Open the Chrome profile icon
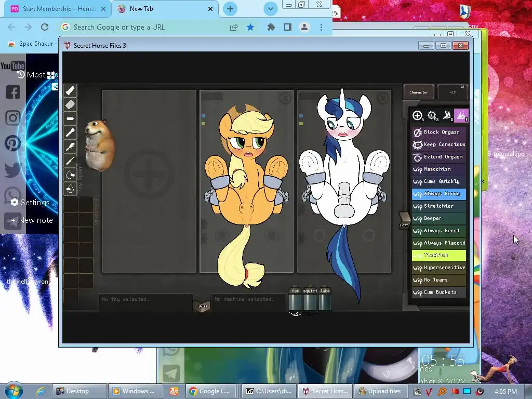Viewport: 532px width, 399px height. [x=304, y=27]
